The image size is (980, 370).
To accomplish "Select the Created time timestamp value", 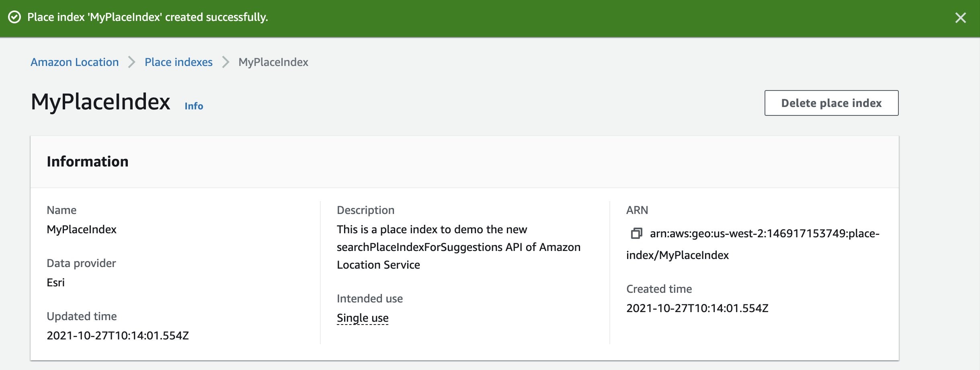I will point(697,308).
